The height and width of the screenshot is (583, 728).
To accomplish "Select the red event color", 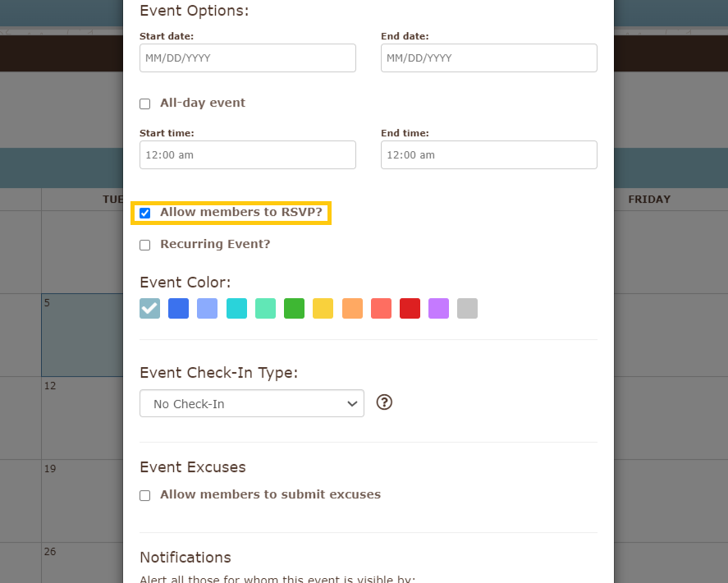I will pos(410,308).
